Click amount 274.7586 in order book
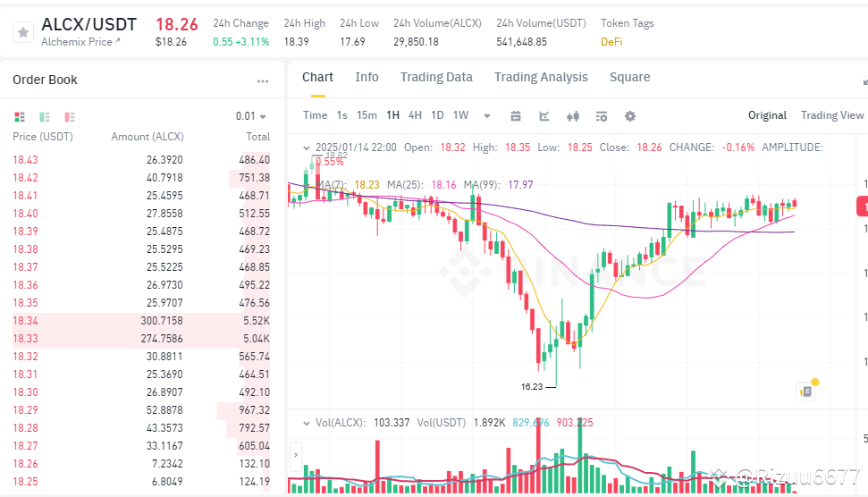 tap(162, 339)
